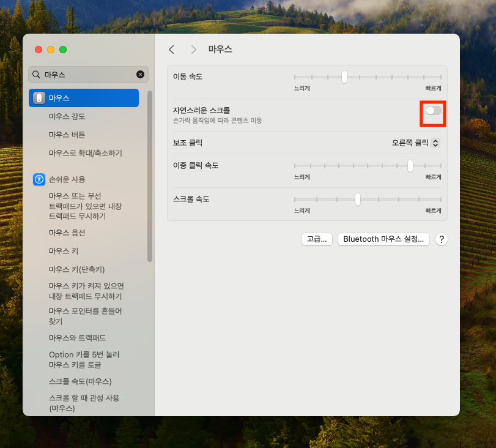Select 스크롤 속도(마우스) sidebar result
This screenshot has width=496, height=448.
pos(80,381)
